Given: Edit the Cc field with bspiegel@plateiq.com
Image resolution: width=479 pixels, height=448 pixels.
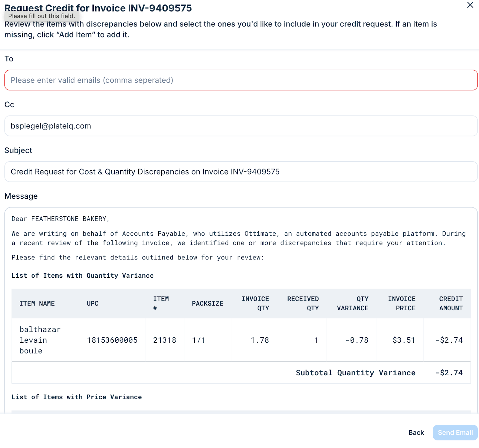Looking at the screenshot, I should (x=241, y=126).
